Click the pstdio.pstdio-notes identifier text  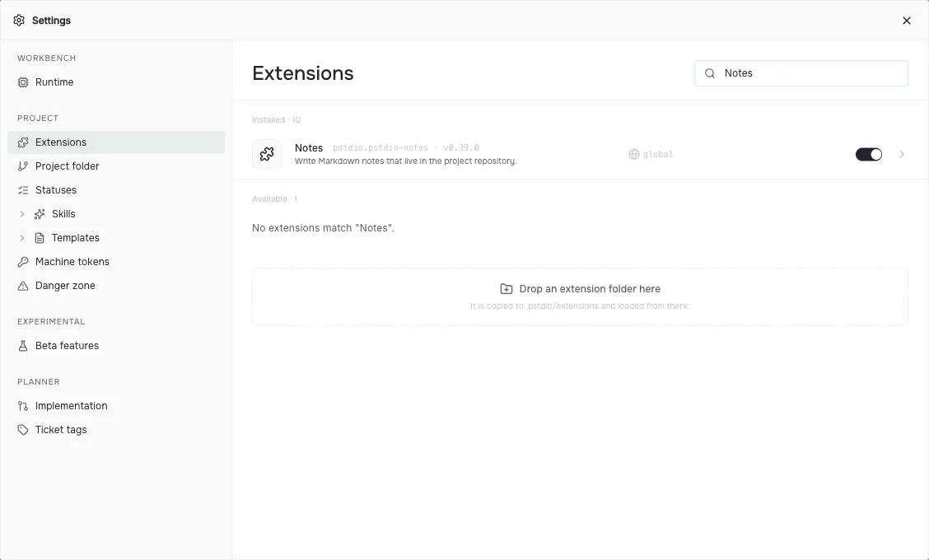coord(380,148)
